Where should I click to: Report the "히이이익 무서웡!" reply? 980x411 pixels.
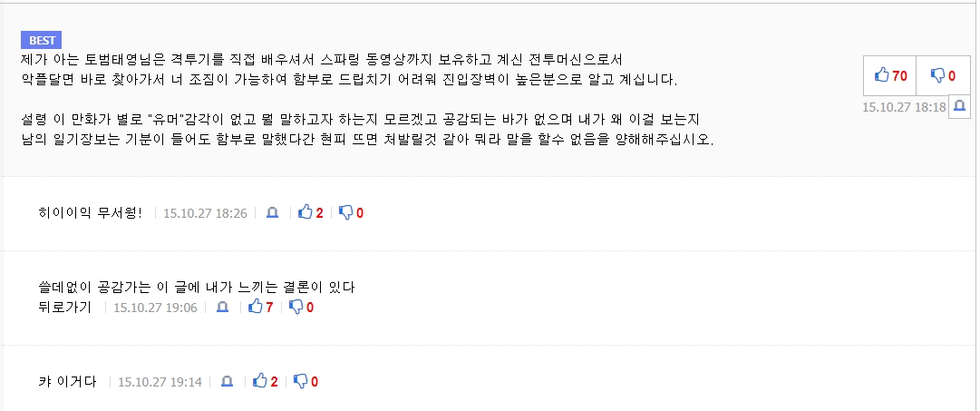click(x=271, y=212)
